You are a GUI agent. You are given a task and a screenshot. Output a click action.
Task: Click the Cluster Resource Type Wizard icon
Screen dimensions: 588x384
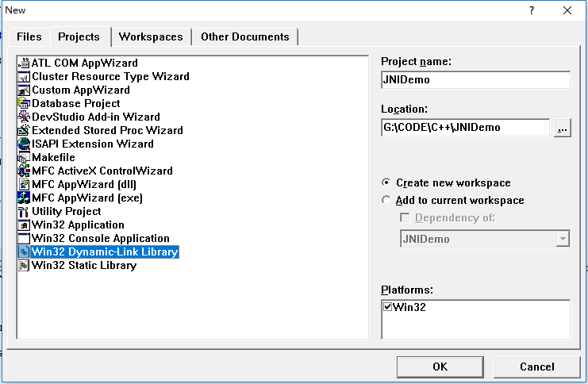click(24, 76)
